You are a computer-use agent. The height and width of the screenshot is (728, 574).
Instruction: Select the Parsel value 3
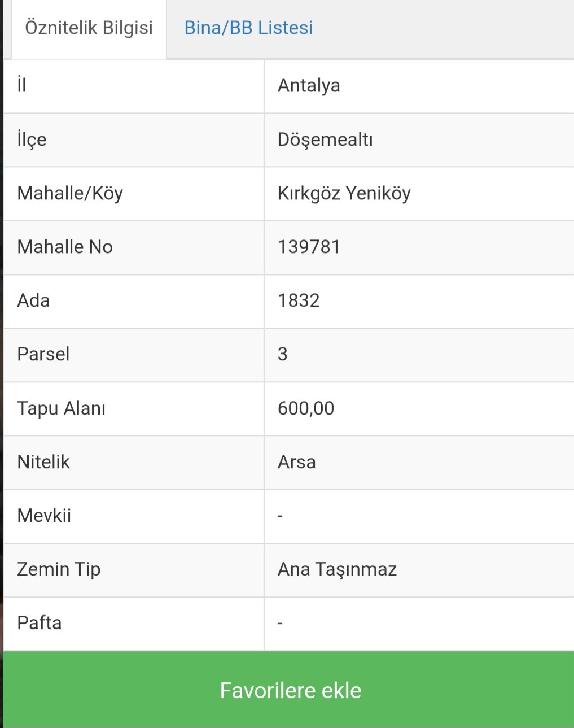point(283,354)
